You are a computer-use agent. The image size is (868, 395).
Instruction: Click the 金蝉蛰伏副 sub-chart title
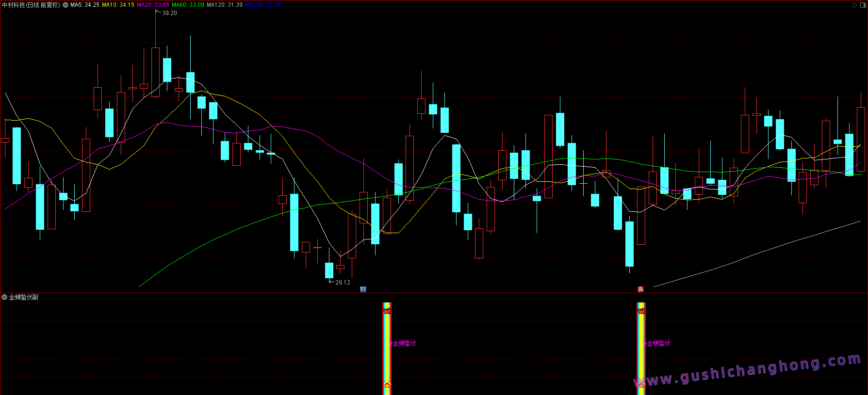[x=23, y=297]
